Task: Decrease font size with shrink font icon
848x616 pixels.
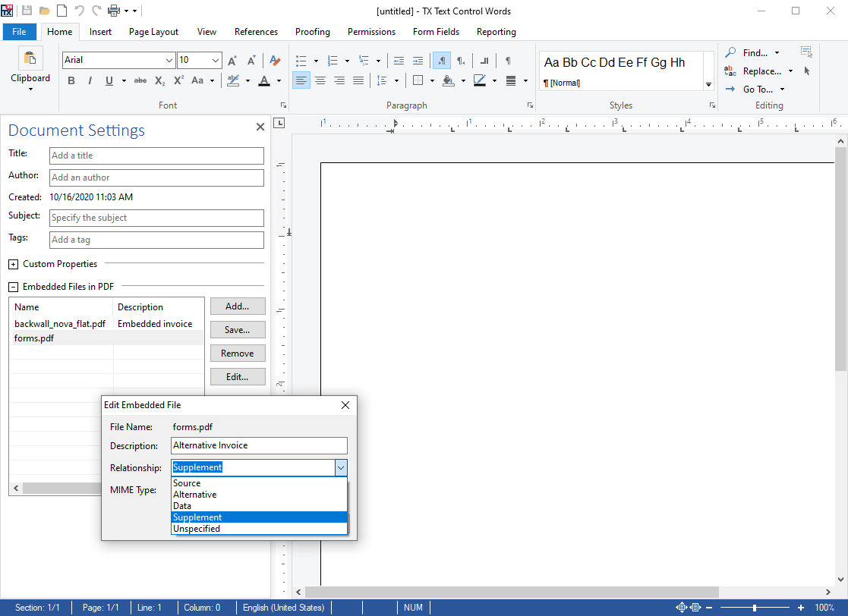Action: pos(251,61)
